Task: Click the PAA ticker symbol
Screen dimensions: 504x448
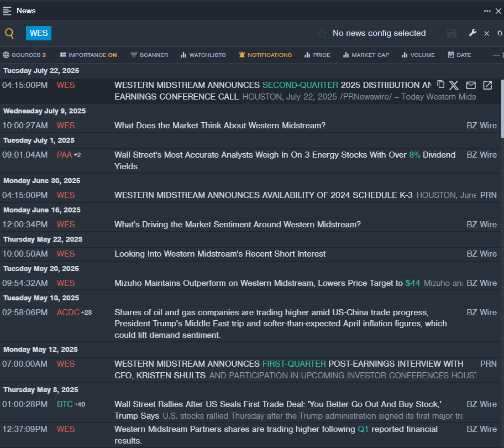Action: (x=64, y=155)
